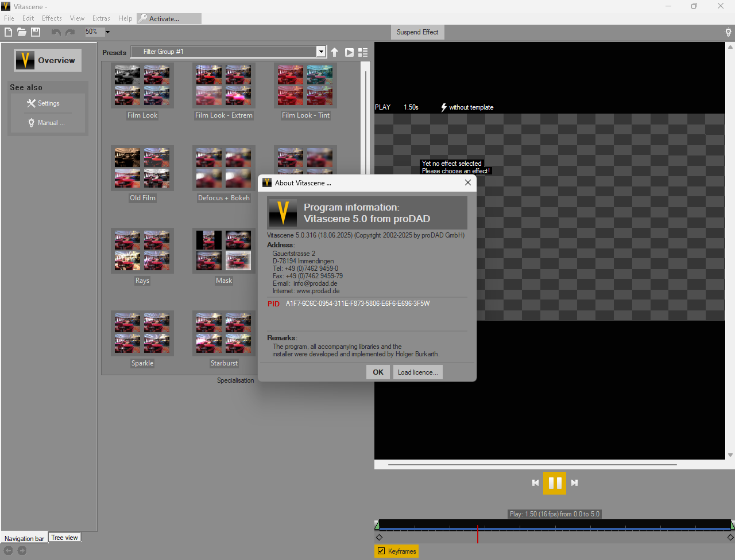Click the left diamond keyframe marker
Screen dimensions: 735x560
(x=379, y=538)
